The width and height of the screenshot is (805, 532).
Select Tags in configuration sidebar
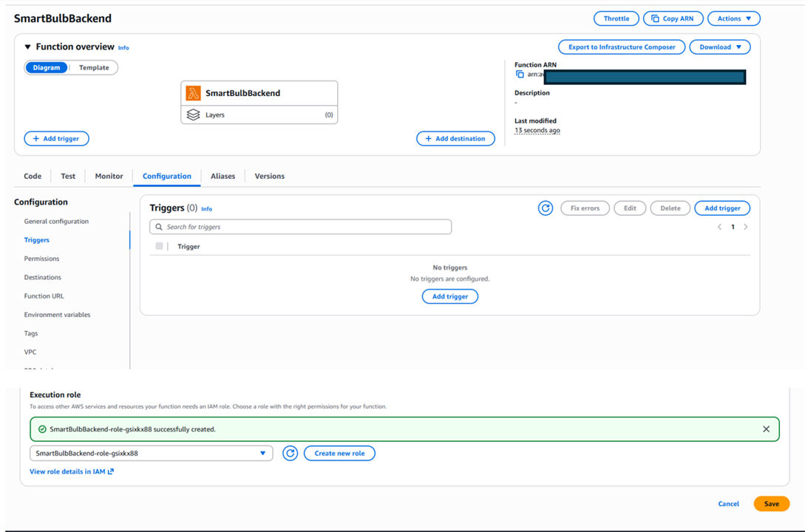31,333
